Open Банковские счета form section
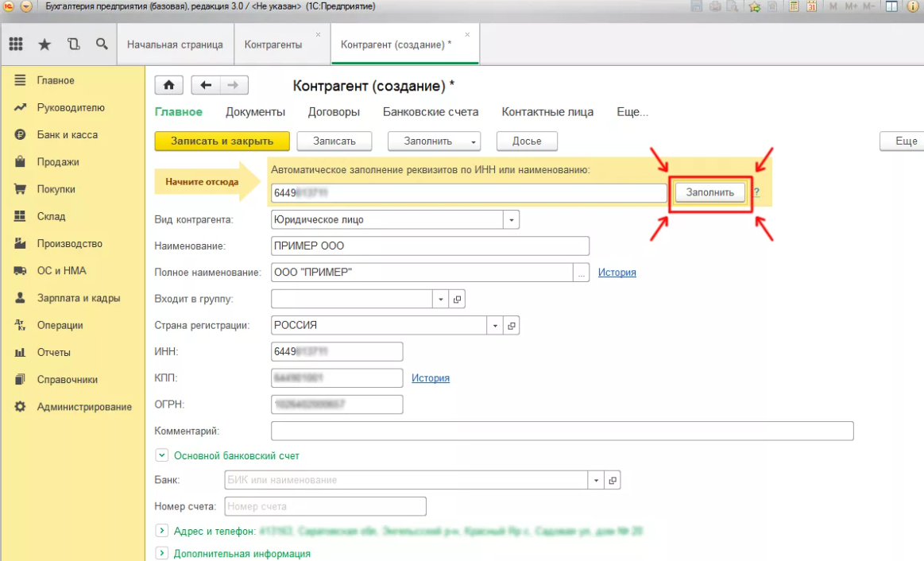 click(431, 112)
